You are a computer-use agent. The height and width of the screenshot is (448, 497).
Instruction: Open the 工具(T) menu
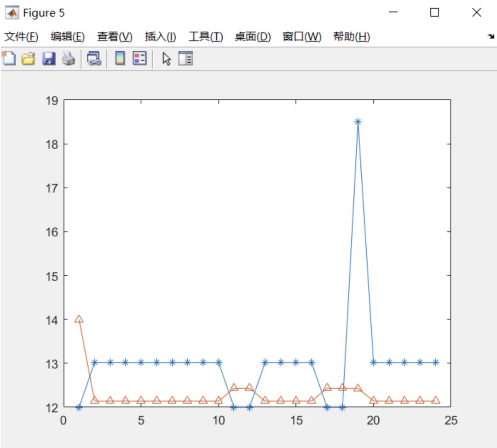206,36
